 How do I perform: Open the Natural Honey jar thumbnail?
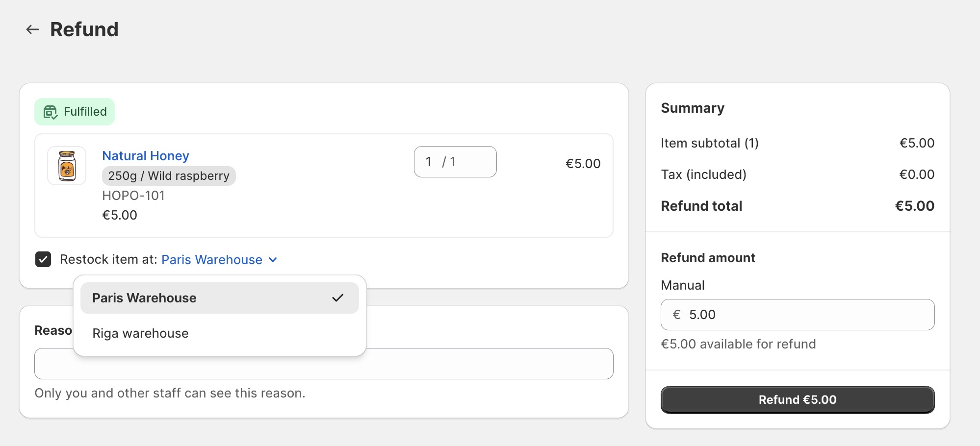pyautogui.click(x=67, y=166)
